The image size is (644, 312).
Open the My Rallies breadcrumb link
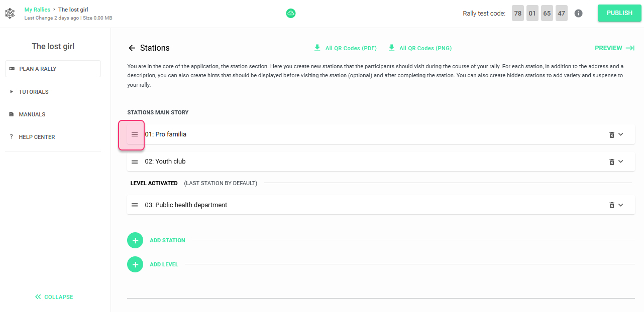[37, 10]
